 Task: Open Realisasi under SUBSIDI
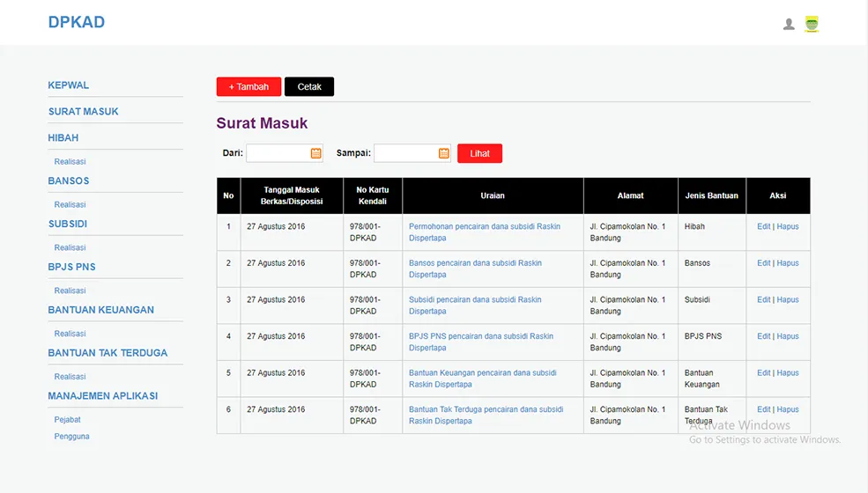coord(70,247)
